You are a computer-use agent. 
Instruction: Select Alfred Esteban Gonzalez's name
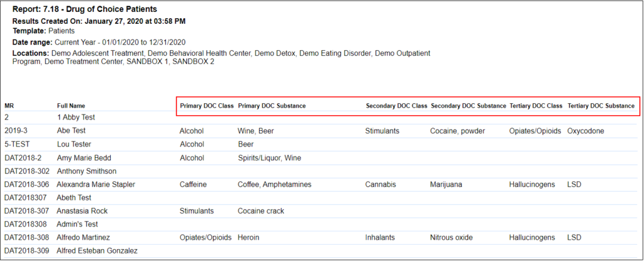(97, 251)
